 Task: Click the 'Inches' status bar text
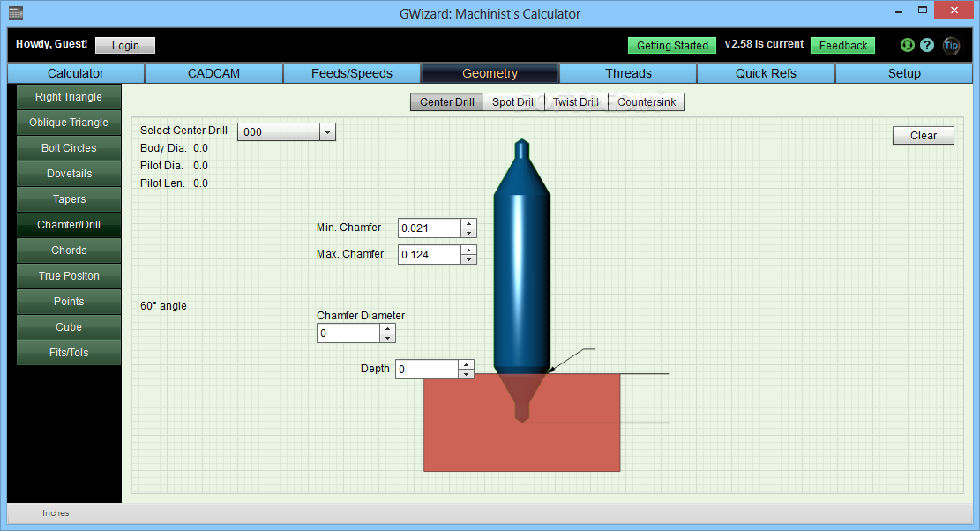(x=56, y=512)
